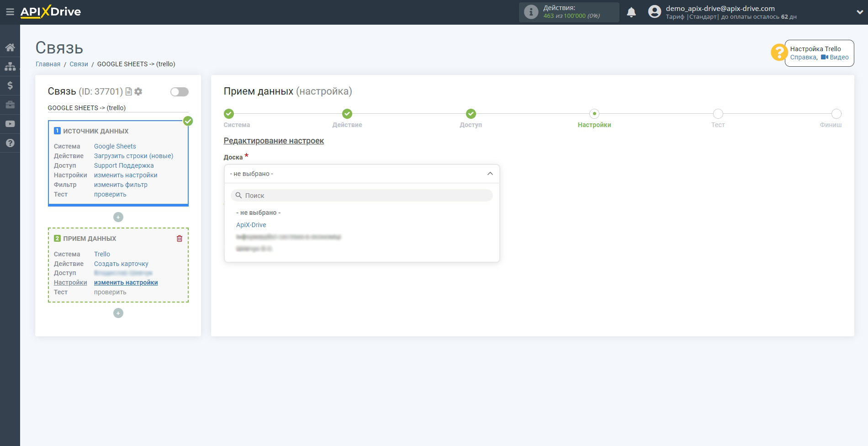Open the Справка help link
This screenshot has width=868, height=446.
click(803, 57)
